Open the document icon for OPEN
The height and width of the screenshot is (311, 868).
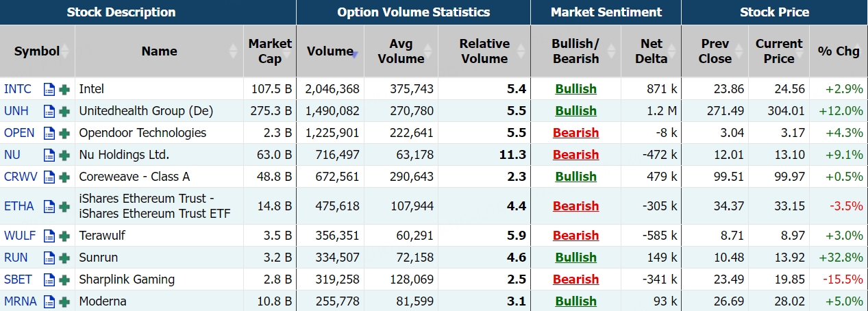(x=49, y=133)
